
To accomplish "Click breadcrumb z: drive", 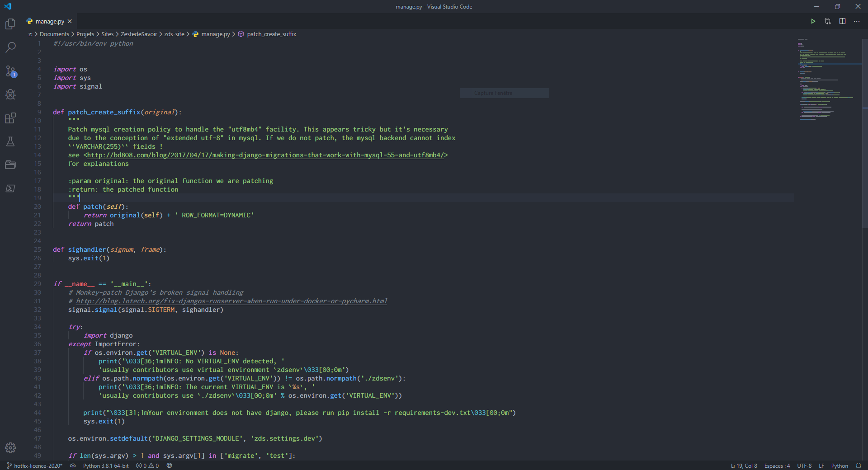I will [x=30, y=34].
